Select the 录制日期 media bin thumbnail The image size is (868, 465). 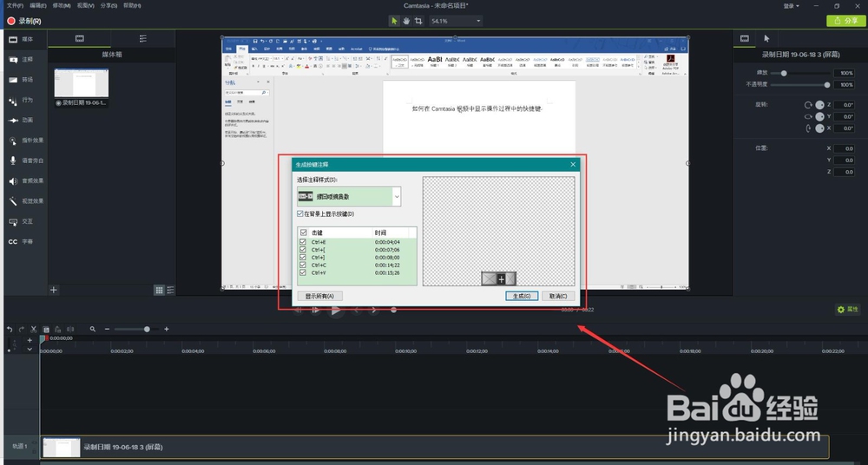pos(82,83)
